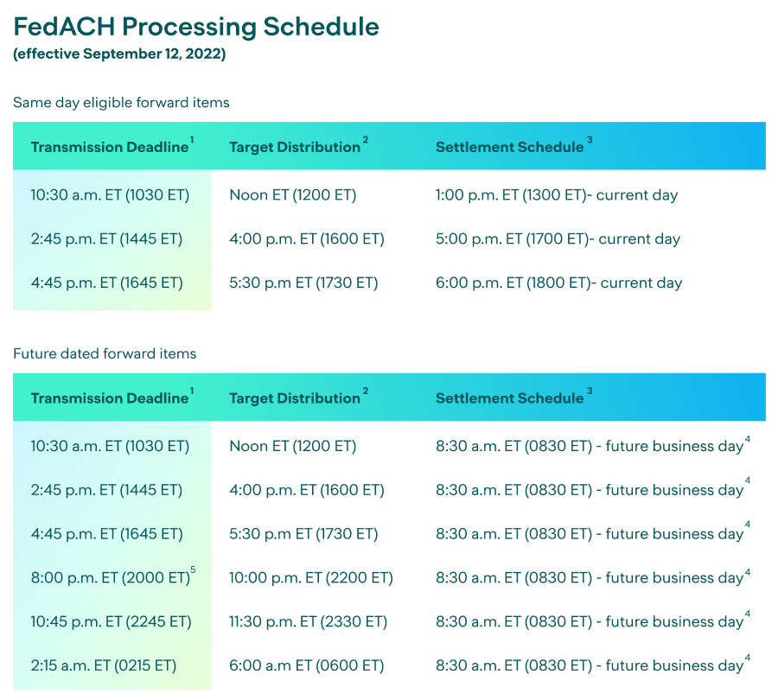Click the Same day eligible forward items heading
The height and width of the screenshot is (700, 778).
click(x=121, y=102)
